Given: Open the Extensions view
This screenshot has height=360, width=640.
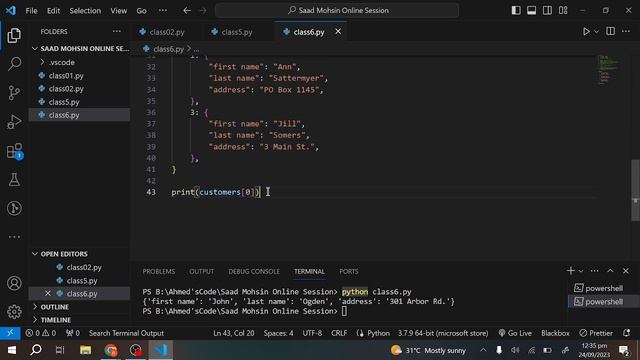Looking at the screenshot, I should click(14, 151).
